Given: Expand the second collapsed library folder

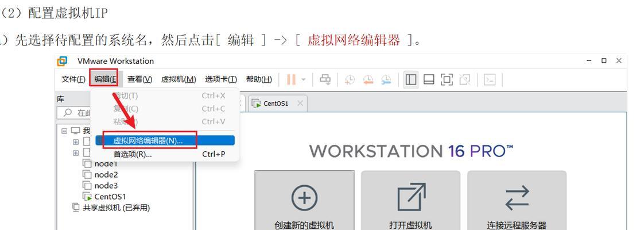Looking at the screenshot, I should coord(76,152).
